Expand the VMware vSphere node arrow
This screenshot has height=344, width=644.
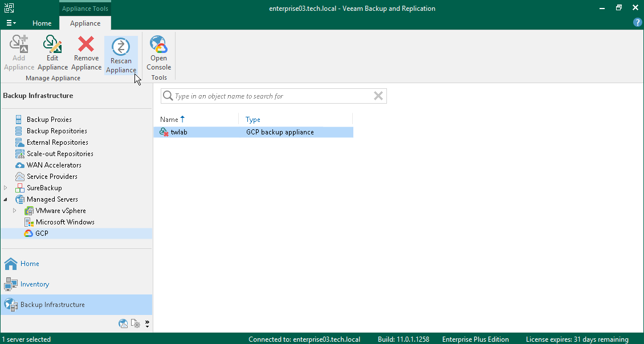(14, 211)
